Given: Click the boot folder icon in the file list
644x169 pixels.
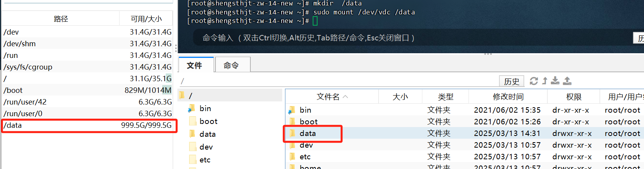Looking at the screenshot, I should [x=292, y=122].
